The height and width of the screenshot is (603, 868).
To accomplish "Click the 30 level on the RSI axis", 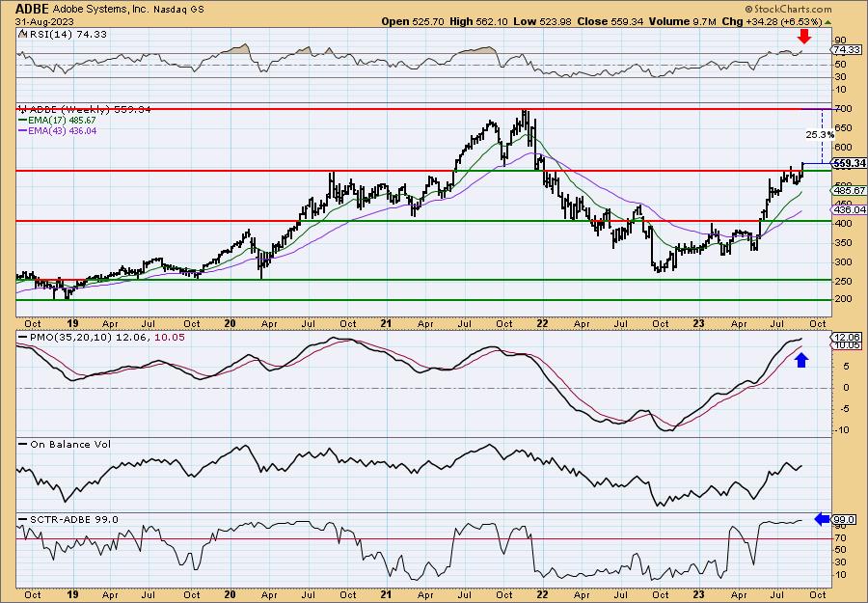I will (x=841, y=77).
